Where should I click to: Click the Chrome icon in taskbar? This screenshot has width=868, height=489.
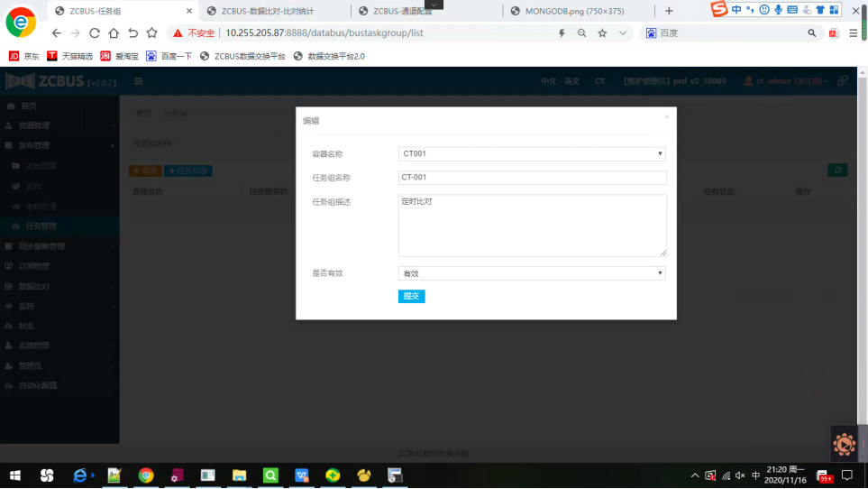point(146,475)
